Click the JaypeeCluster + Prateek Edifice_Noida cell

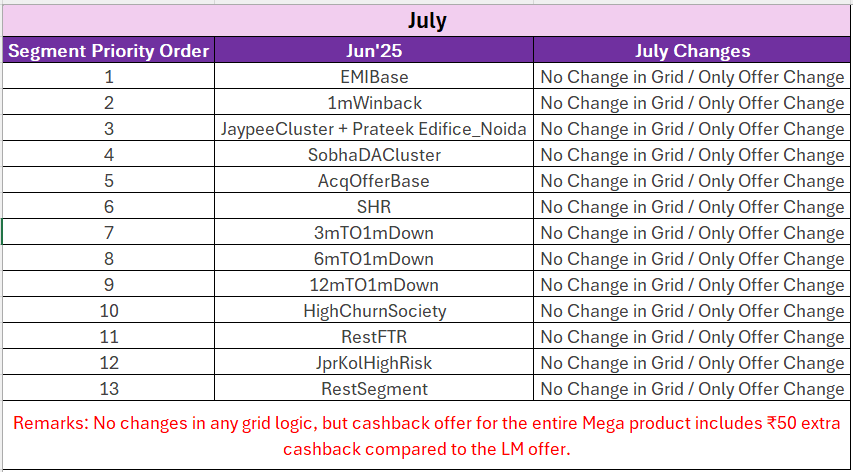374,129
